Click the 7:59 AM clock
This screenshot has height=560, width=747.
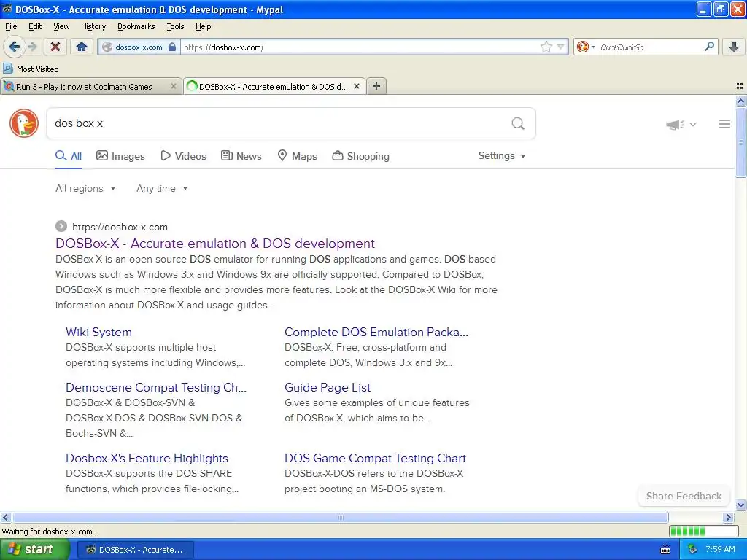pyautogui.click(x=720, y=550)
